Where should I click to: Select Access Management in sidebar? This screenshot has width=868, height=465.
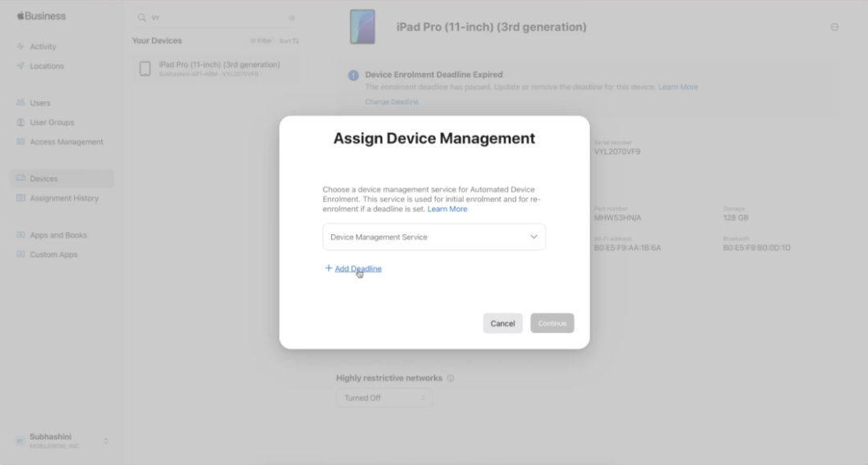20,141
